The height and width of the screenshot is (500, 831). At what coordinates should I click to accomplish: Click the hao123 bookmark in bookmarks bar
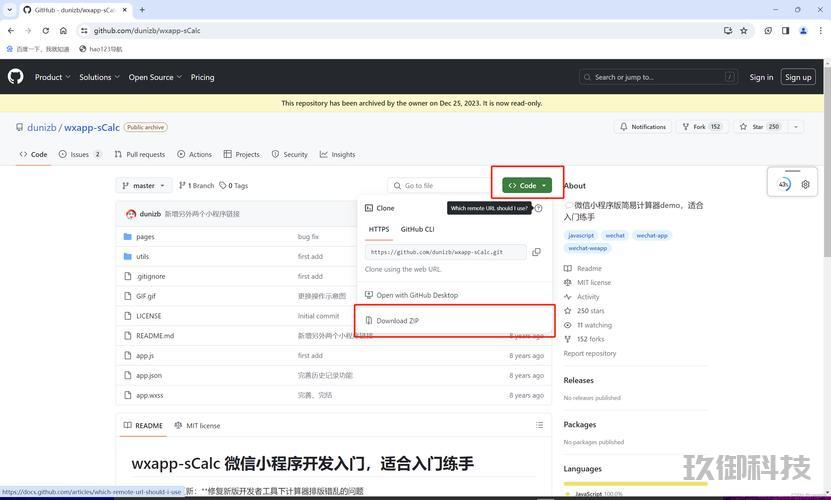point(101,49)
